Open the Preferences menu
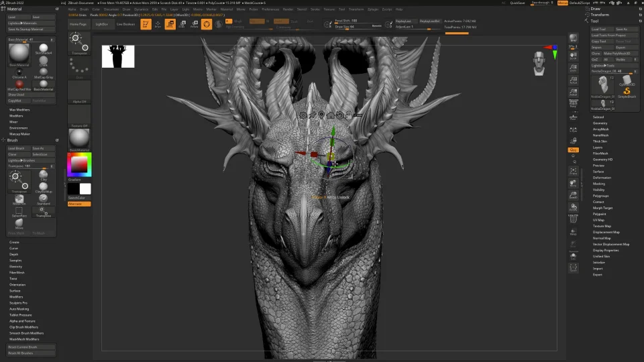The image size is (644, 362). 270,9
